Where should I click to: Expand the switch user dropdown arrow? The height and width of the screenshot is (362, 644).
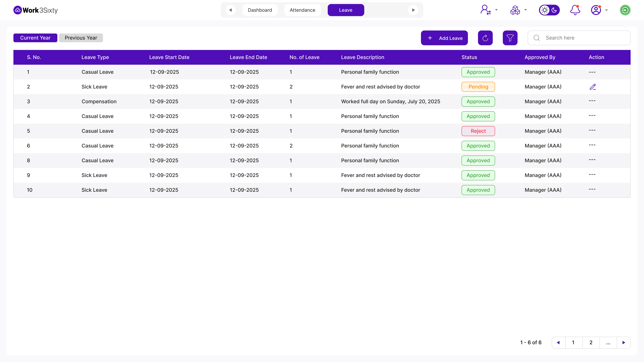tap(496, 10)
